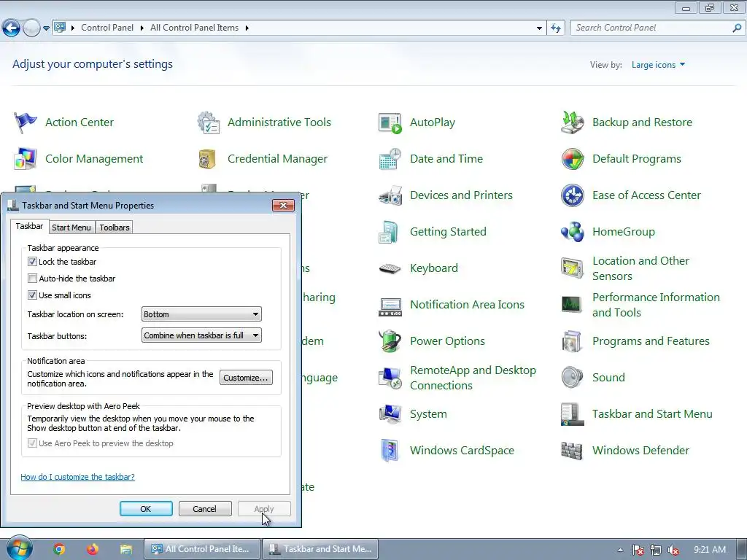Refresh the Control Panel address bar
Viewport: 747px width, 560px height.
[x=555, y=28]
